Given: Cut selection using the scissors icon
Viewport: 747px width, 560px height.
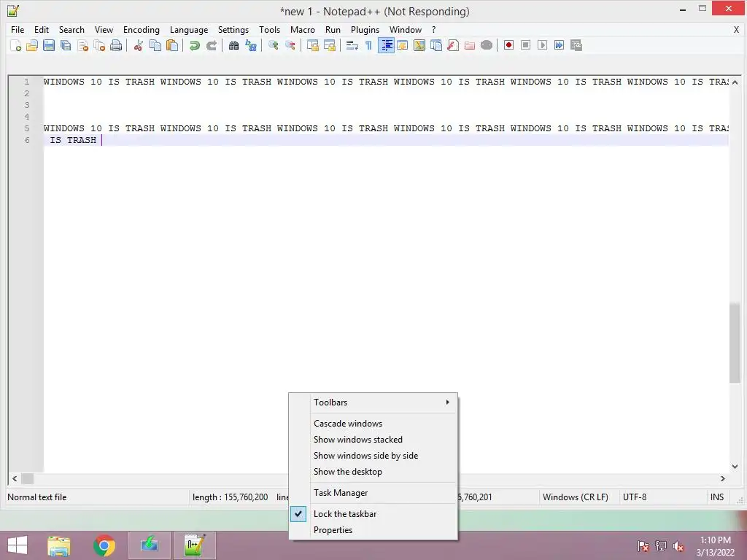Looking at the screenshot, I should [x=138, y=45].
